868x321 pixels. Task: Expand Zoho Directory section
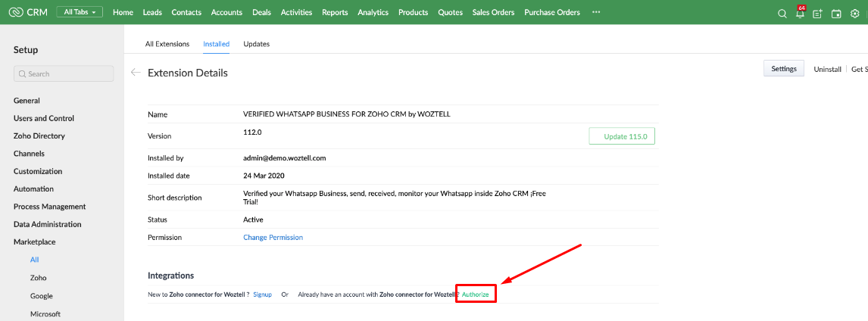tap(39, 136)
